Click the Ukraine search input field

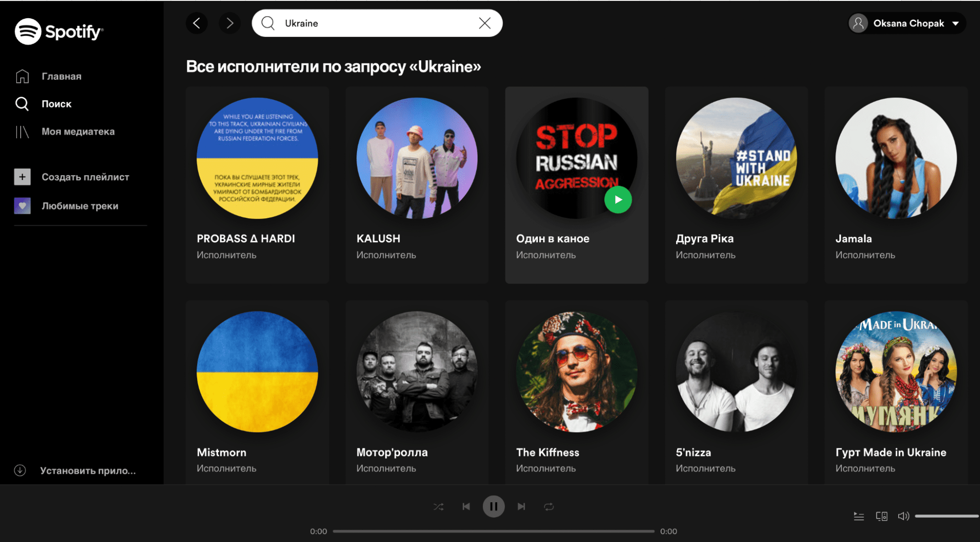point(377,23)
